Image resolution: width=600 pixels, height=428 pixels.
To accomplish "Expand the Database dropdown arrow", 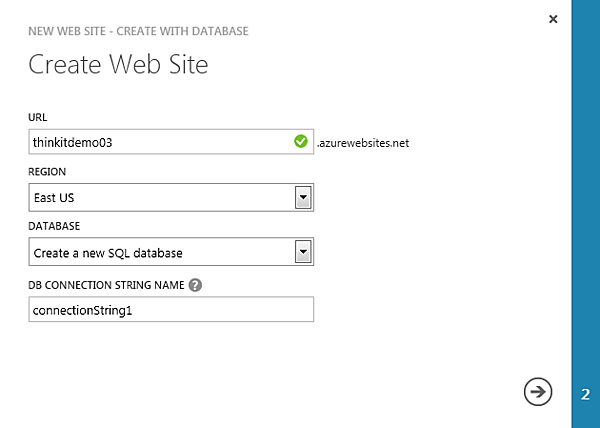I will tap(304, 253).
